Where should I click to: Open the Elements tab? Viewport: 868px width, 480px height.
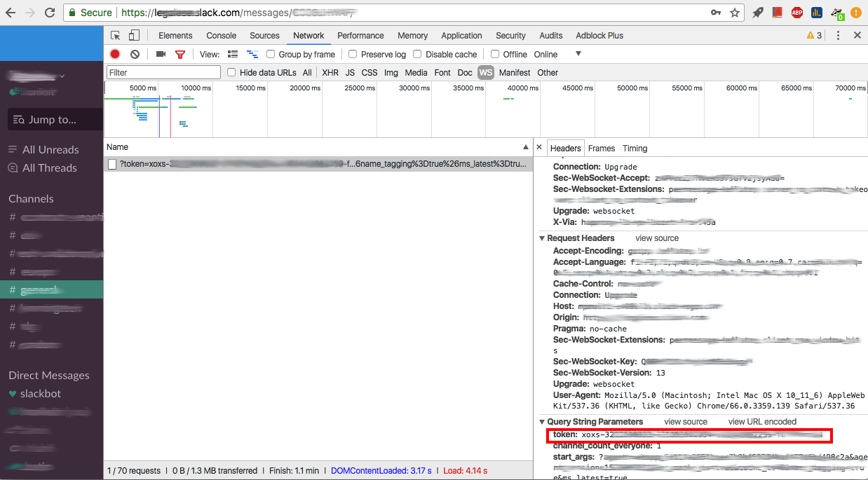point(175,36)
